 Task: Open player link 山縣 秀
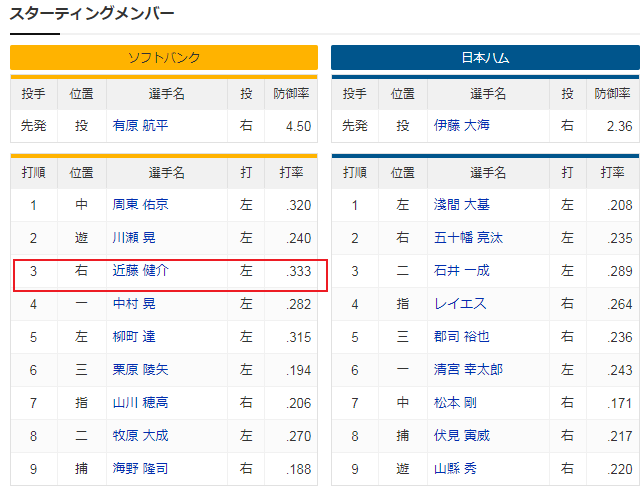455,469
